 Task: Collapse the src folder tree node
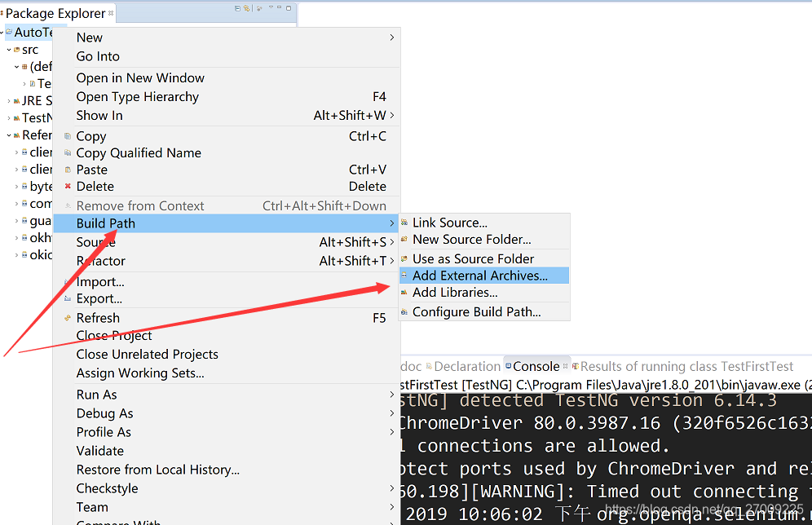pyautogui.click(x=9, y=50)
